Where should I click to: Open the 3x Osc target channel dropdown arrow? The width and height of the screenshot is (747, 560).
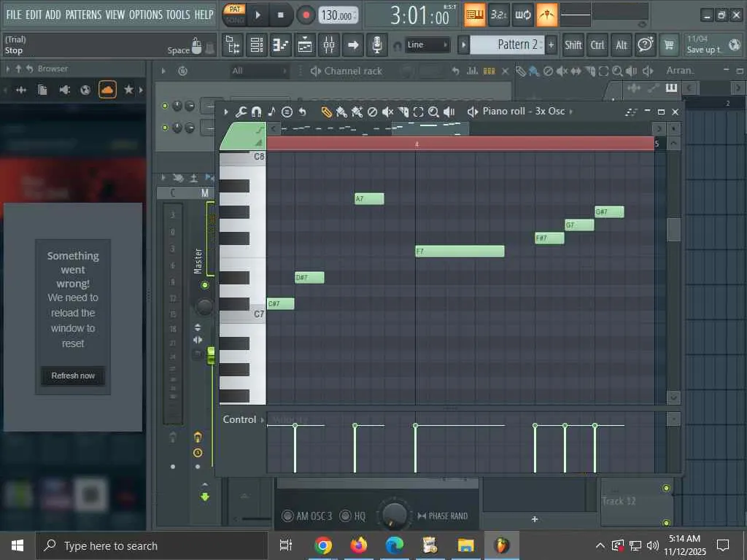click(x=570, y=112)
